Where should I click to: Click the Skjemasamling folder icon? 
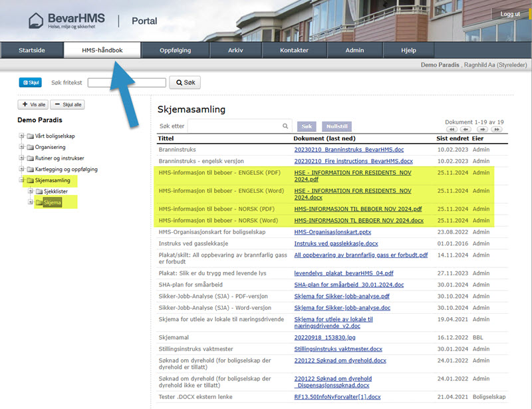(x=30, y=180)
